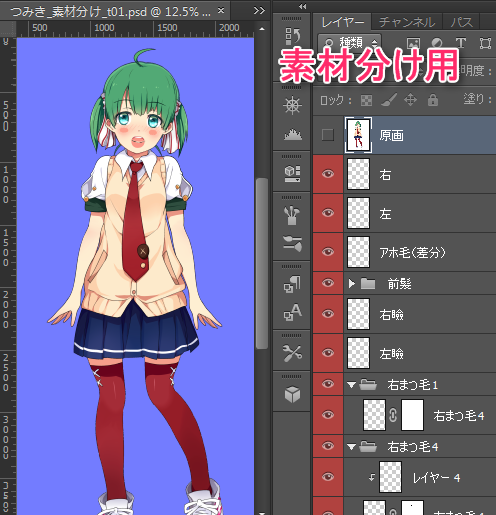Switch to the チャンネル tab
The height and width of the screenshot is (515, 496).
pos(407,22)
